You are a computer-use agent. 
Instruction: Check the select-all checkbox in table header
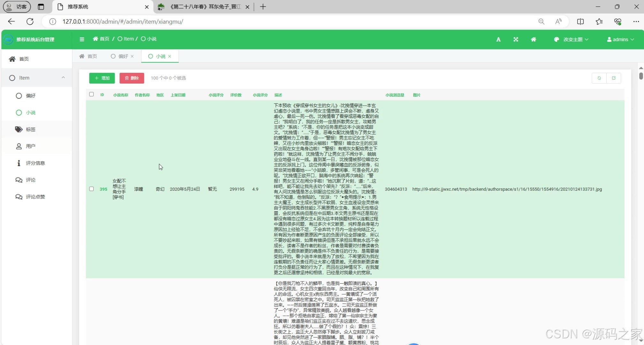pos(91,94)
